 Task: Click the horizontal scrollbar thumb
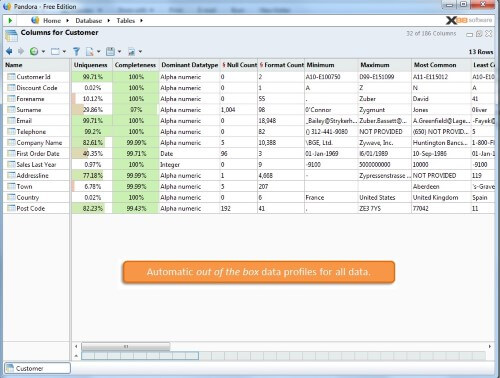pyautogui.click(x=126, y=347)
